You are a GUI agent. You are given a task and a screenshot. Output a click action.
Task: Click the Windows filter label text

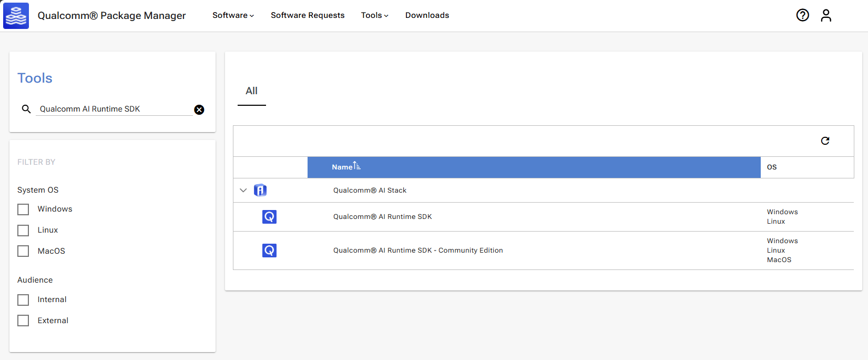click(x=55, y=209)
